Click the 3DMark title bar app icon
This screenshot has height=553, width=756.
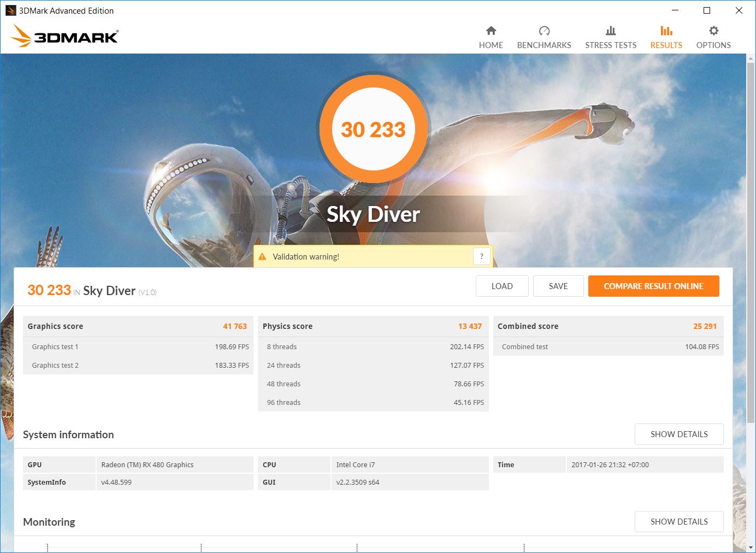coord(10,10)
